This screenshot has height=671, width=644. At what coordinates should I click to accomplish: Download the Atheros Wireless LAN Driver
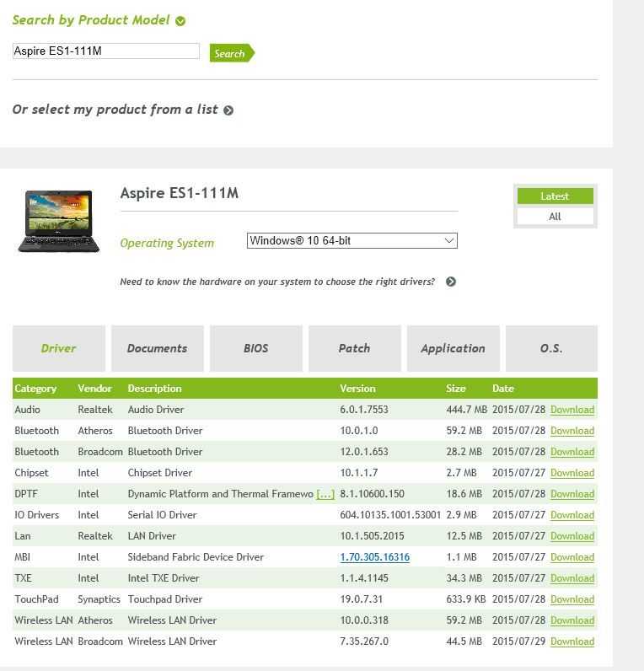(572, 620)
